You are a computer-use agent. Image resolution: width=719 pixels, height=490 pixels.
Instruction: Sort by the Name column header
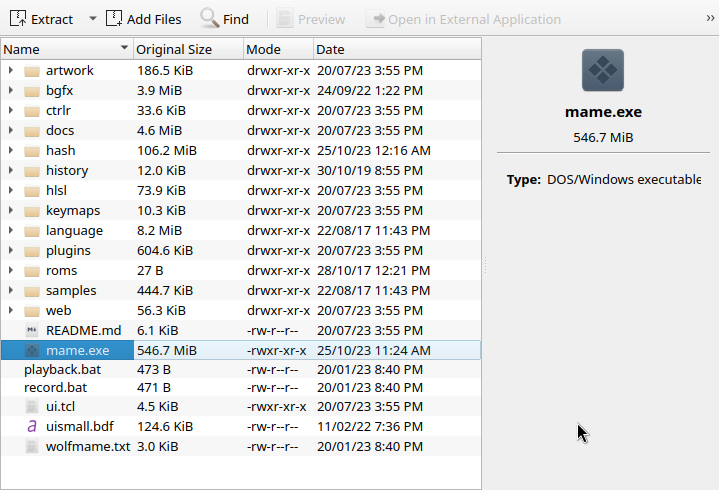[60, 49]
